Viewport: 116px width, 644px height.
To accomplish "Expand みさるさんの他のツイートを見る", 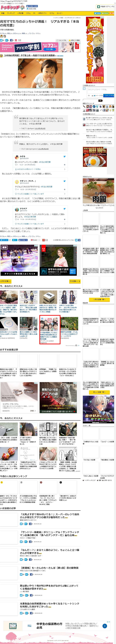I will 40,169.
